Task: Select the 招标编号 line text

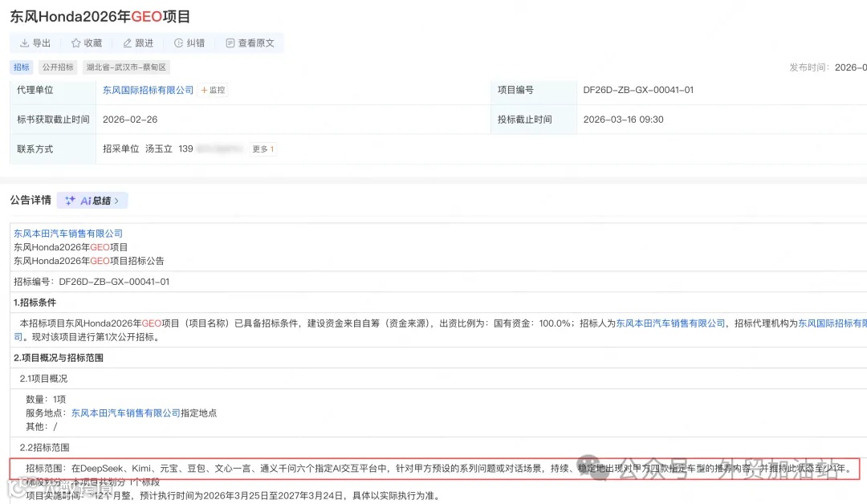Action: pyautogui.click(x=92, y=282)
